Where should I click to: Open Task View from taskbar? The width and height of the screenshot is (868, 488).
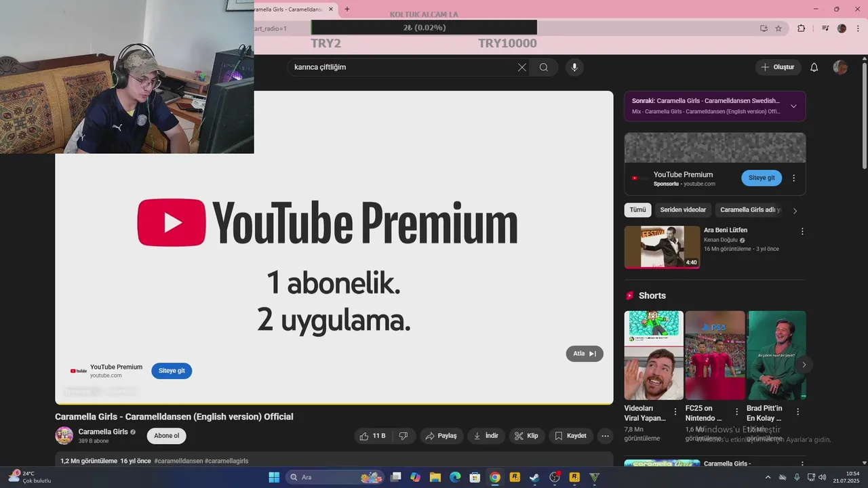pos(396,477)
